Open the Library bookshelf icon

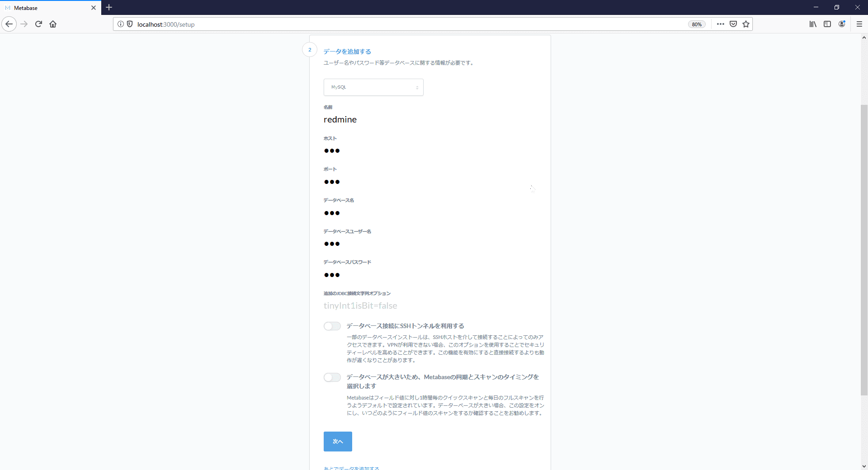coord(813,24)
